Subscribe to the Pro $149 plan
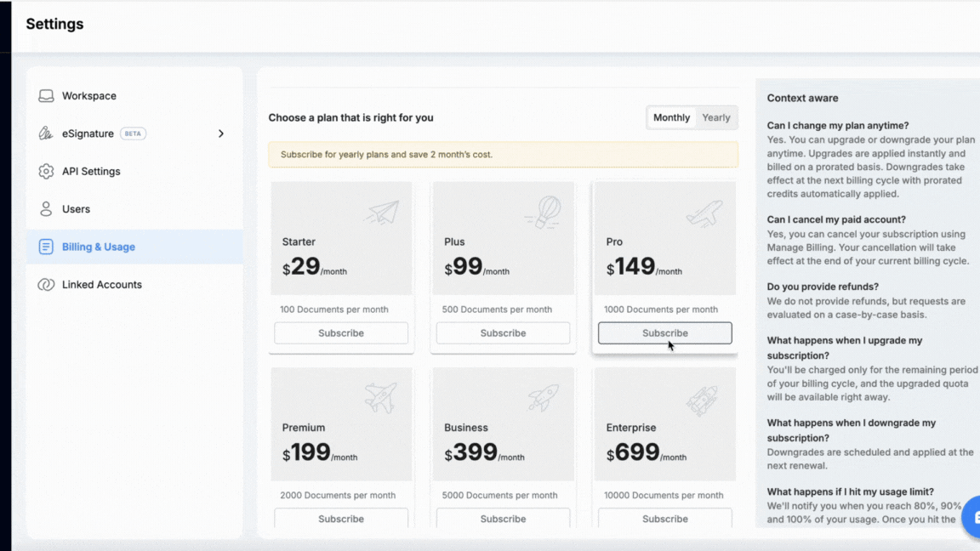Viewport: 980px width, 551px height. pyautogui.click(x=664, y=333)
